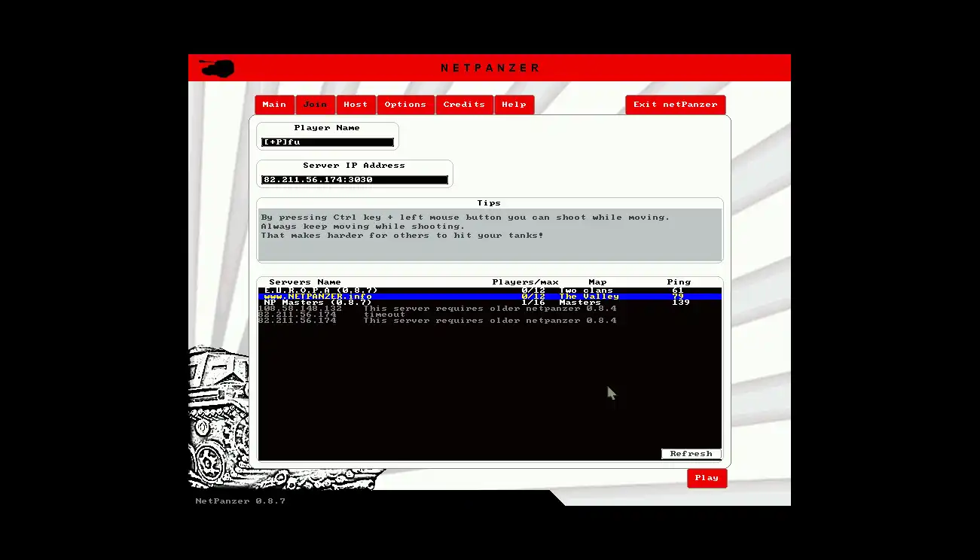Screen dimensions: 980x560
Task: Click the Tips text box
Action: 490,235
